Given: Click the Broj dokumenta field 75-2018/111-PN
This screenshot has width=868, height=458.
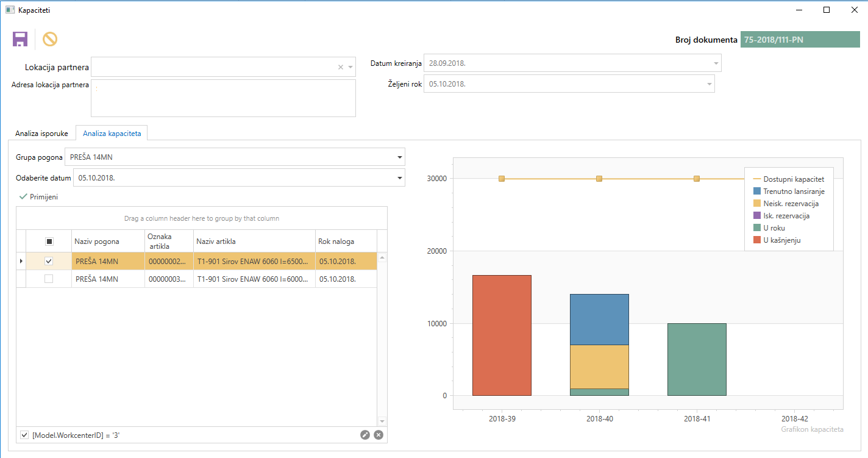Looking at the screenshot, I should coord(799,40).
